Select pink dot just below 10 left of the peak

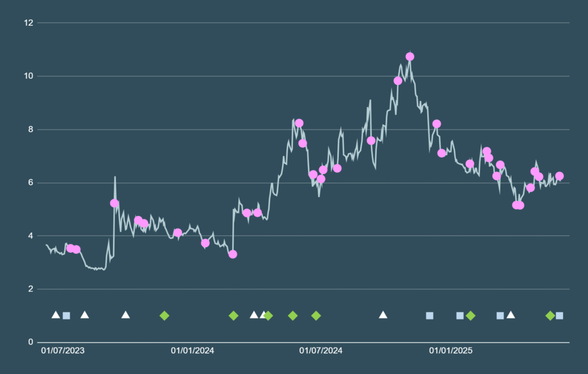pyautogui.click(x=398, y=81)
